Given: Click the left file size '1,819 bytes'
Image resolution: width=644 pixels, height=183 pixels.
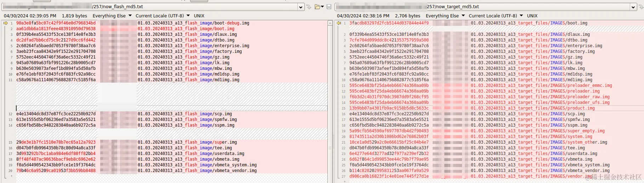Looking at the screenshot, I should pyautogui.click(x=74, y=16).
